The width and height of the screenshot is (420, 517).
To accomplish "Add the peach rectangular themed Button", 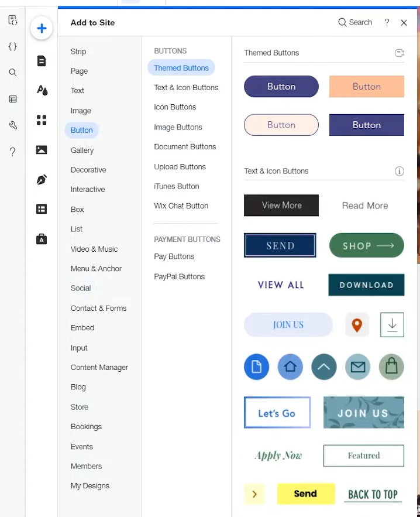I will coord(367,87).
